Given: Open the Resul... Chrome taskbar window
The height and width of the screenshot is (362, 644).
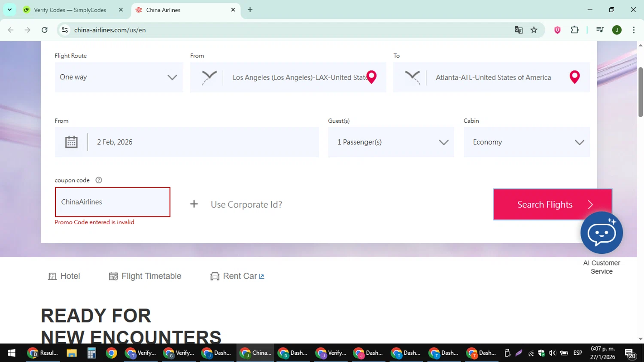Looking at the screenshot, I should tap(43, 353).
